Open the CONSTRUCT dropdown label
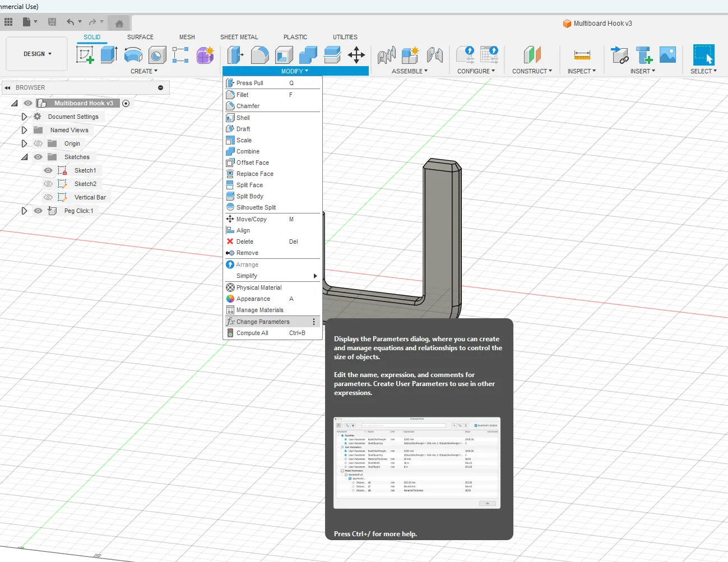Viewport: 728px width, 562px height. tap(532, 71)
